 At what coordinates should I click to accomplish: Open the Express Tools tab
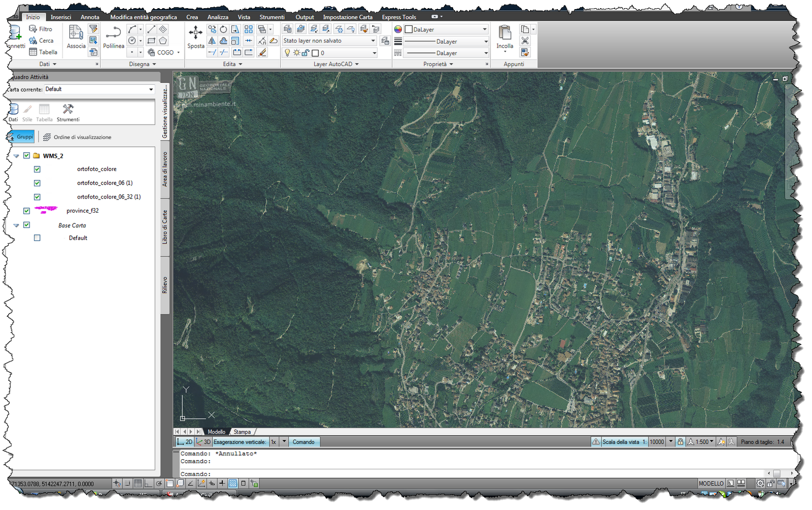click(x=399, y=17)
